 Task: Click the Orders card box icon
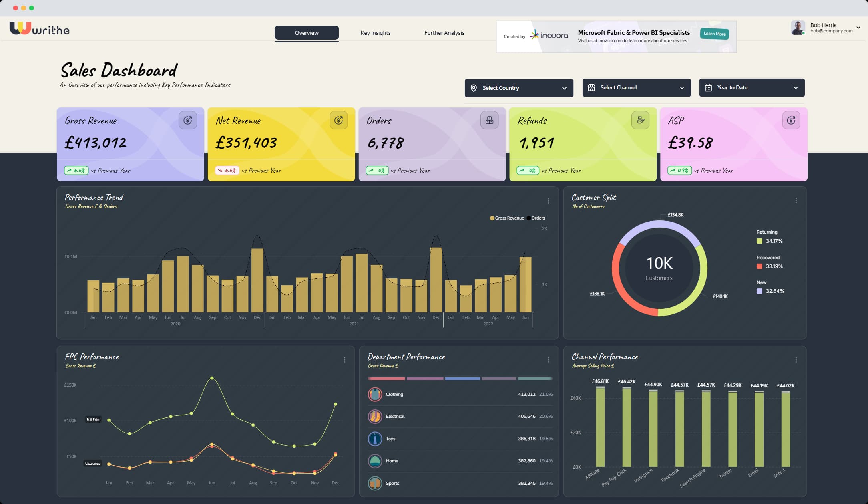tap(489, 120)
